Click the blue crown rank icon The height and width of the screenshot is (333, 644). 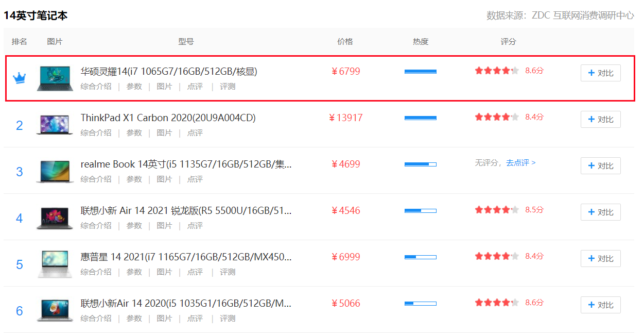point(19,78)
